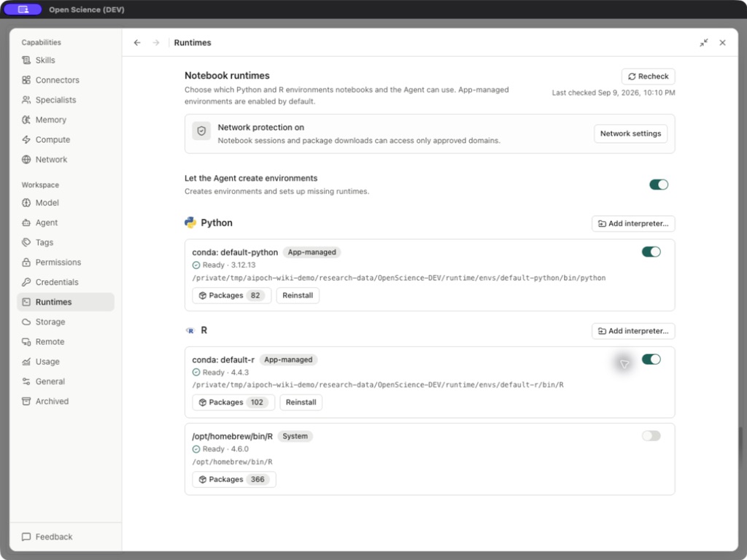Screen dimensions: 747x560
Task: Toggle Let the Agent create environments
Action: pos(659,184)
